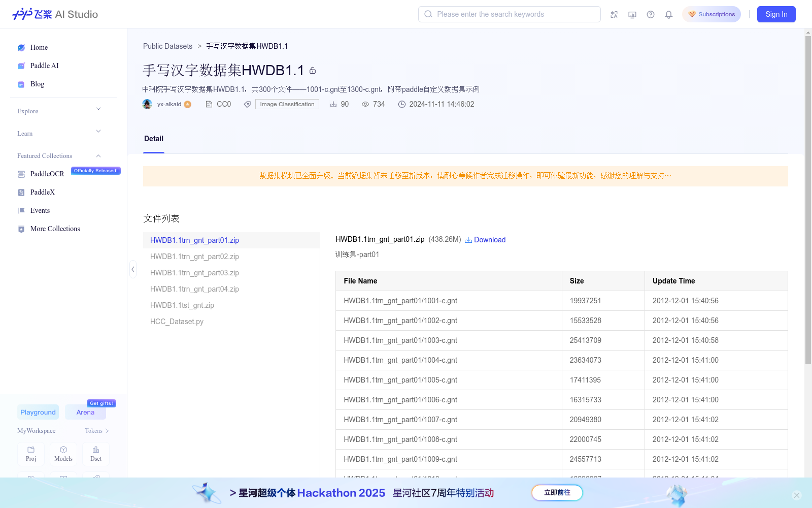
Task: Click the lock icon beside dataset title
Action: coord(313,71)
